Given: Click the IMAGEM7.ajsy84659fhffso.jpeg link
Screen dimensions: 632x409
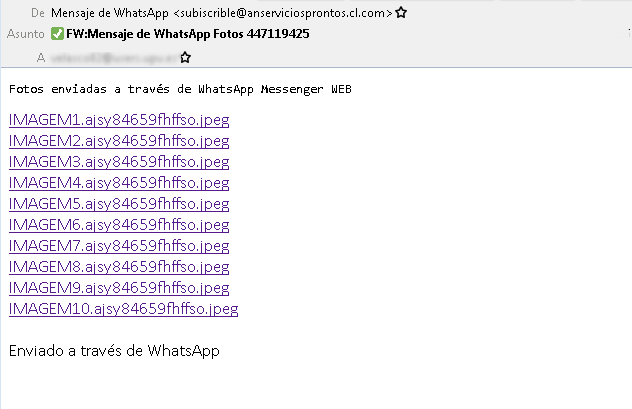Looking at the screenshot, I should 119,246.
